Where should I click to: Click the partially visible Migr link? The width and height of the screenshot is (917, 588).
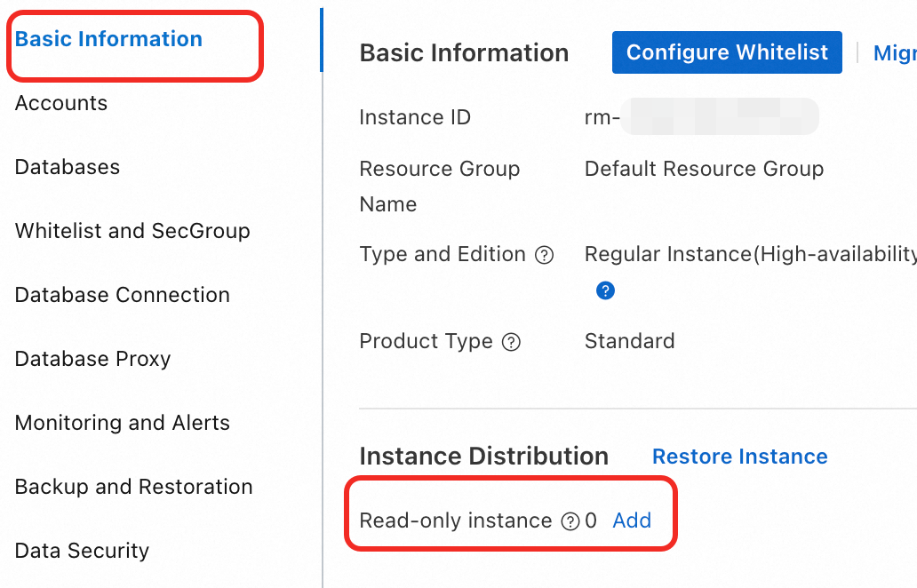point(894,53)
